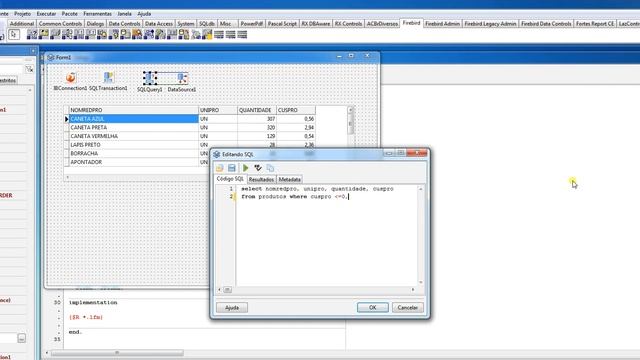
Task: Switch to Data Access palette tab
Action: coord(159,24)
